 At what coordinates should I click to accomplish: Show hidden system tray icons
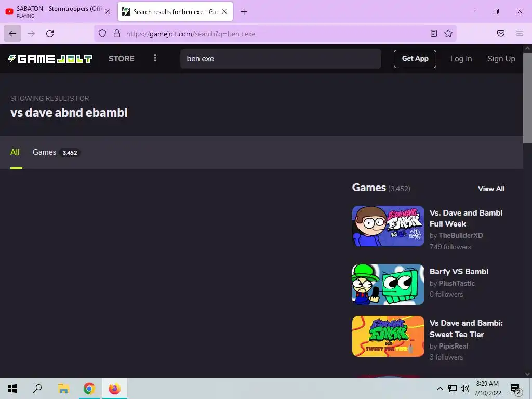click(x=440, y=389)
